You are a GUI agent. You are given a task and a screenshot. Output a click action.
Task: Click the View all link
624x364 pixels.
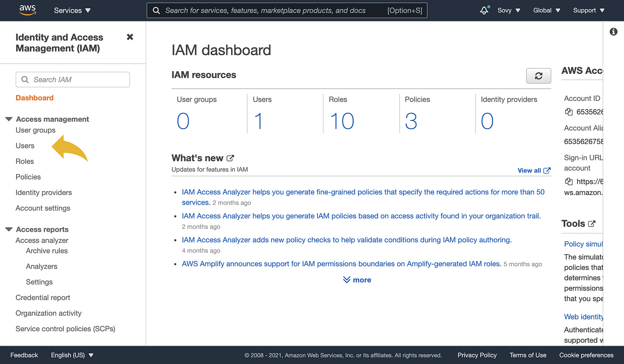pyautogui.click(x=534, y=171)
